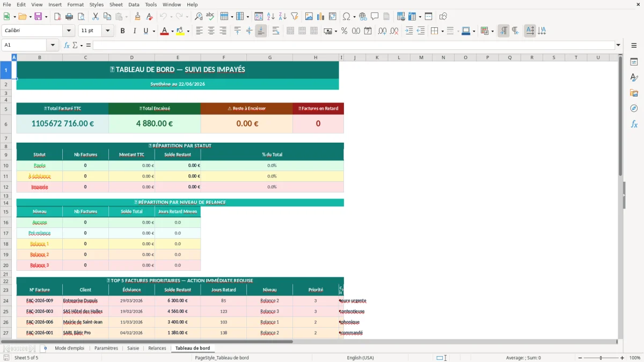Open underline style dropdown arrow
Viewport: 644px width, 362px height.
tap(153, 31)
